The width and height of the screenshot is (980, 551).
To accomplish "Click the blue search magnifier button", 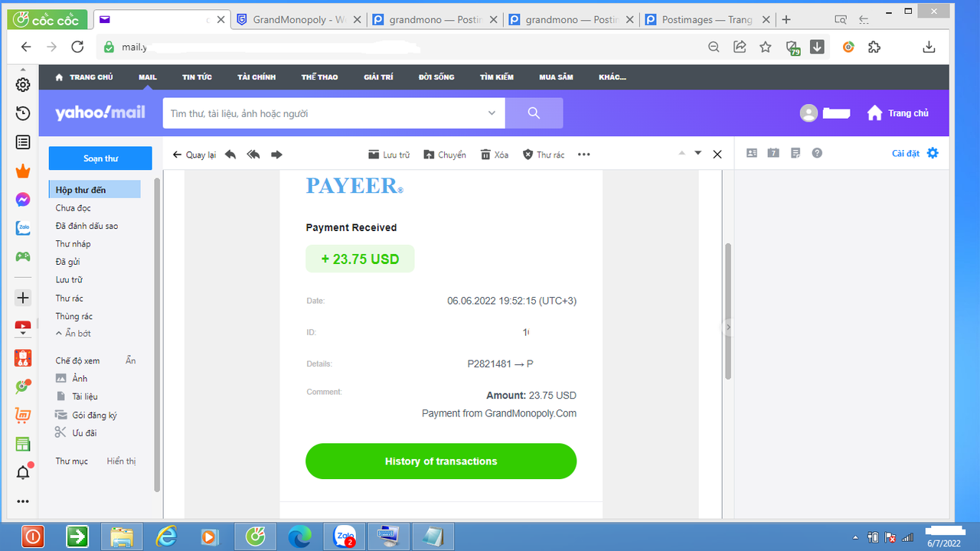I will tap(534, 113).
